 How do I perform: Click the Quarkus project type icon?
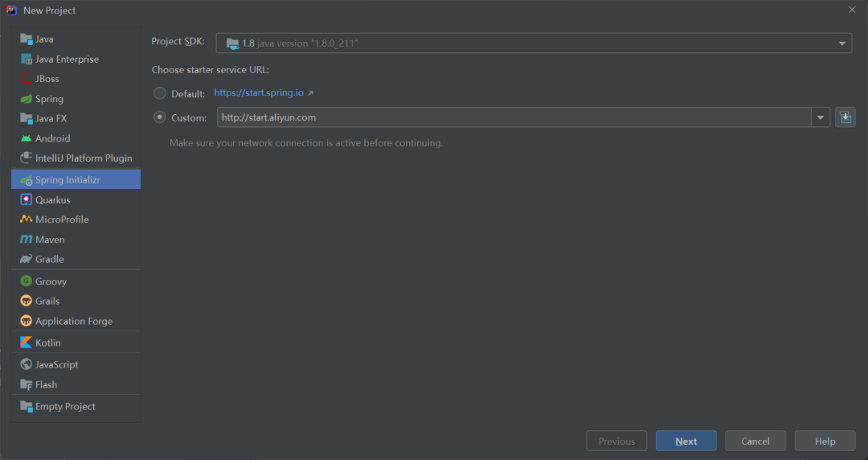[x=27, y=199]
